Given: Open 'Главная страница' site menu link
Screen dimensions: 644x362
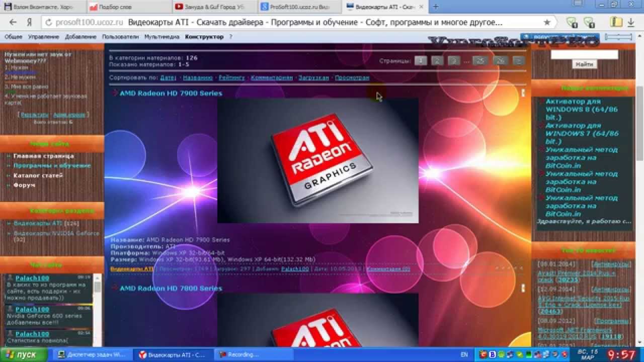Looking at the screenshot, I should pos(44,156).
